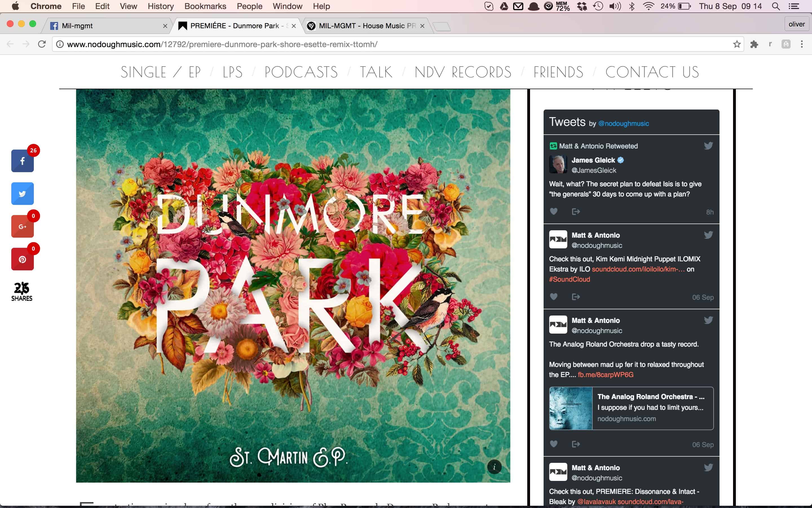Open the 8h timestamp on James Gleick tweet
This screenshot has height=508, width=812.
(710, 212)
